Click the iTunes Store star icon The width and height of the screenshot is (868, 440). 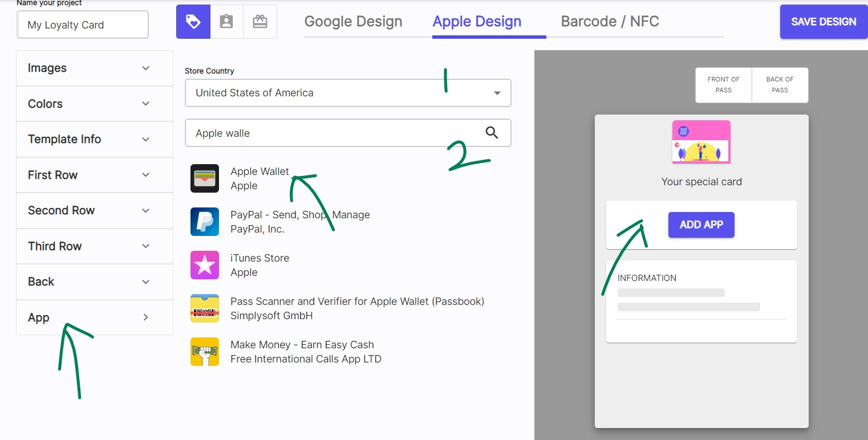coord(205,265)
